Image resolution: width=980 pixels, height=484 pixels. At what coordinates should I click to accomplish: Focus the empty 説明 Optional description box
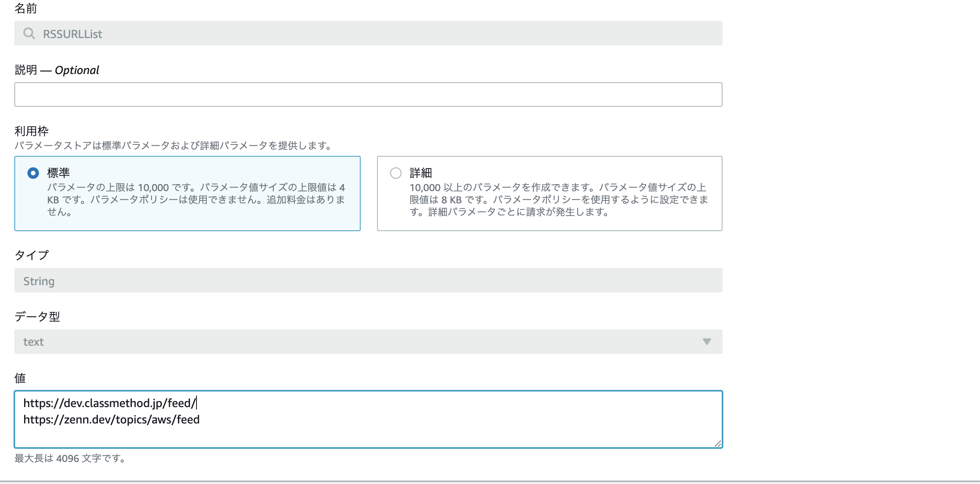tap(368, 95)
